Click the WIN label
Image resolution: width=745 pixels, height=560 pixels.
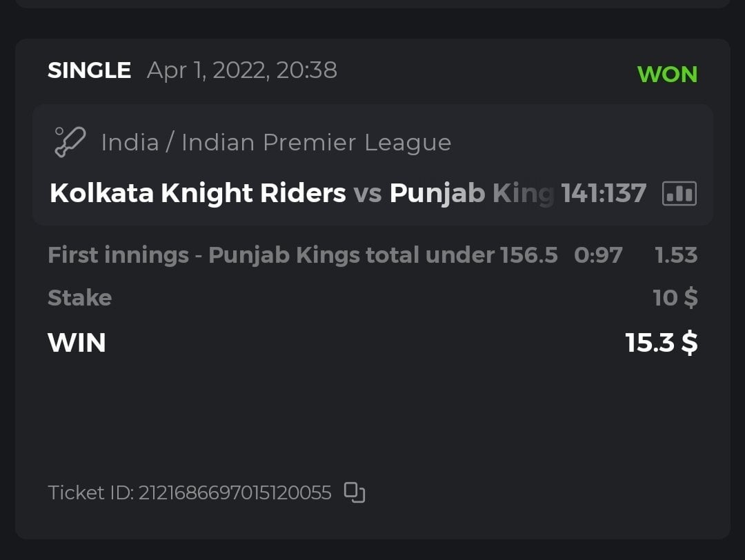[x=77, y=343]
